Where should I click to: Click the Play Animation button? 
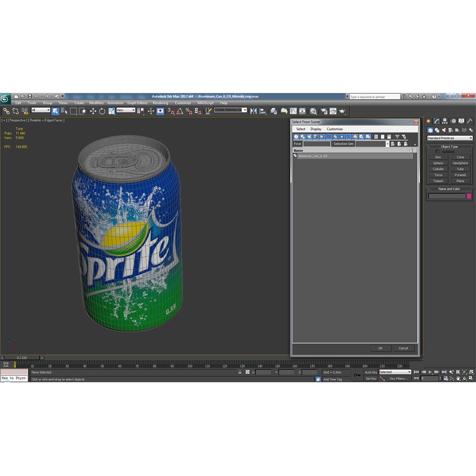coord(430,372)
